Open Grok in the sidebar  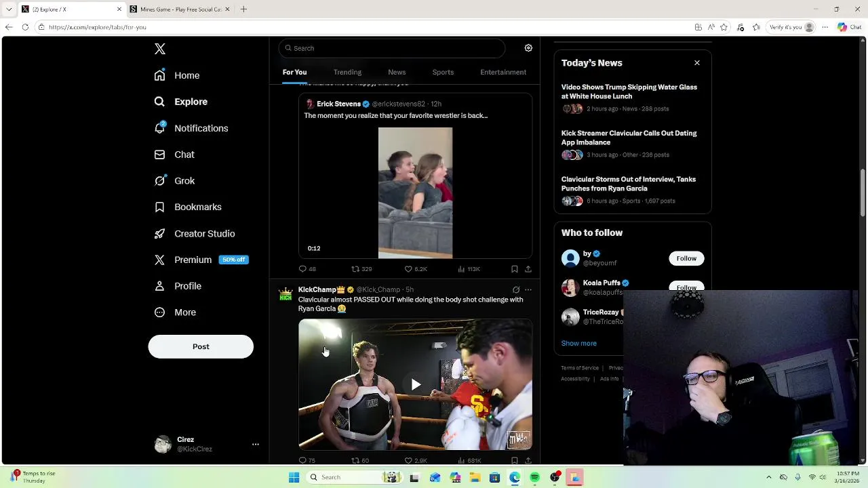[174, 181]
